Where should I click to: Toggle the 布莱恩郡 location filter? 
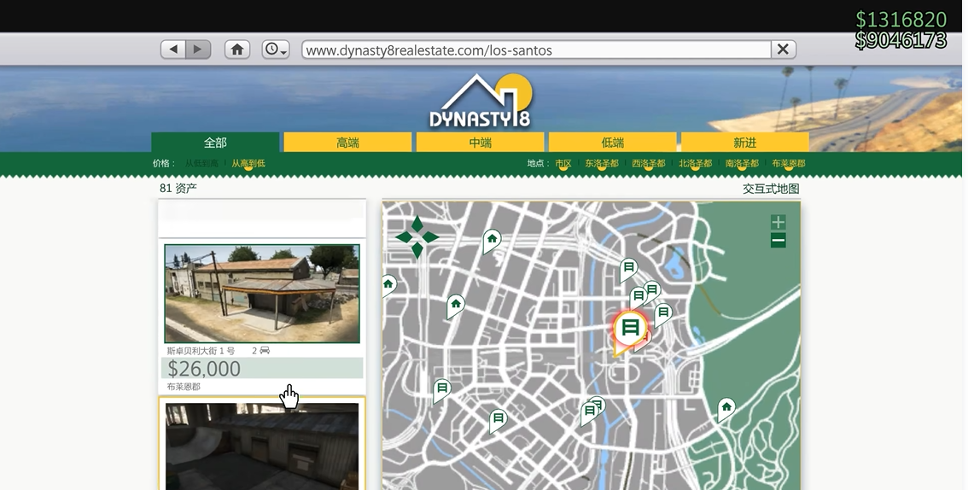click(x=788, y=163)
